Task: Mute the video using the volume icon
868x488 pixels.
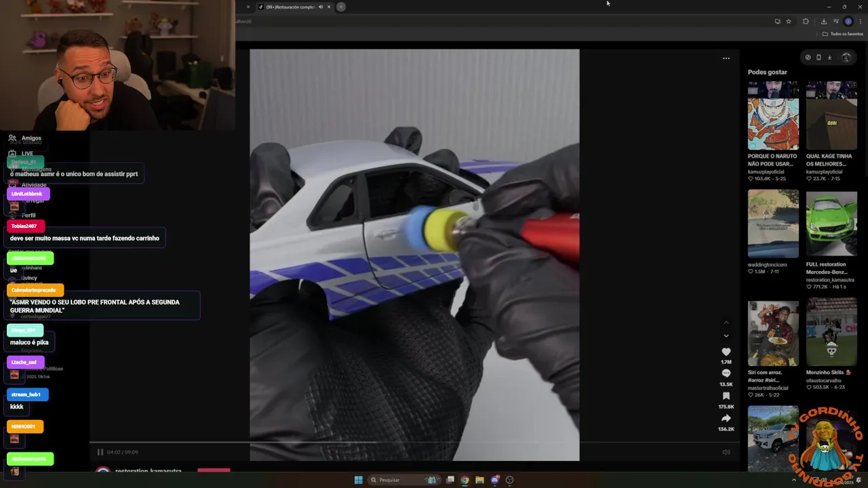Action: tap(726, 452)
